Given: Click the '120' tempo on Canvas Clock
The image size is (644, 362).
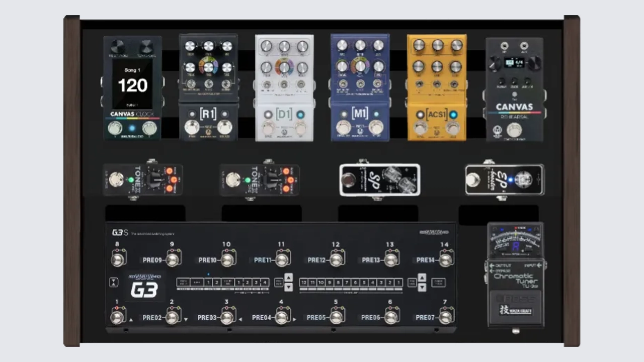Looking at the screenshot, I should click(133, 85).
